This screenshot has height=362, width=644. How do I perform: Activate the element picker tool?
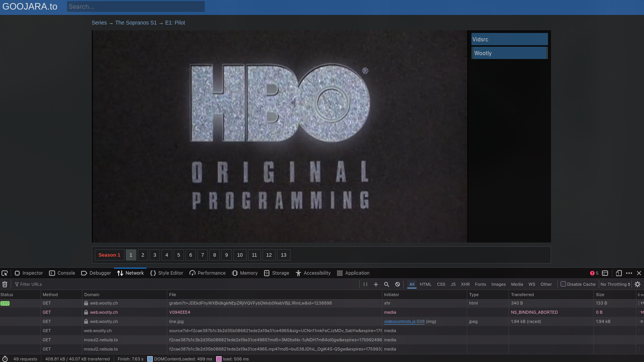(5, 273)
